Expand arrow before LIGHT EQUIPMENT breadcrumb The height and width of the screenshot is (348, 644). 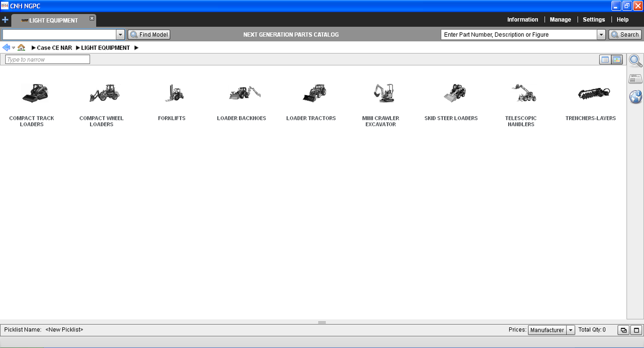pyautogui.click(x=78, y=48)
